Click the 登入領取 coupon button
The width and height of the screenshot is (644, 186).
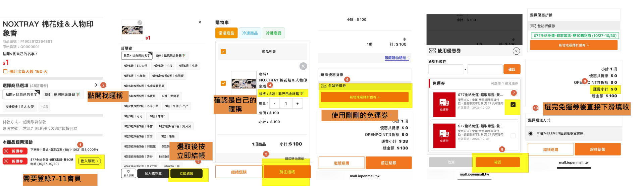tap(90, 161)
